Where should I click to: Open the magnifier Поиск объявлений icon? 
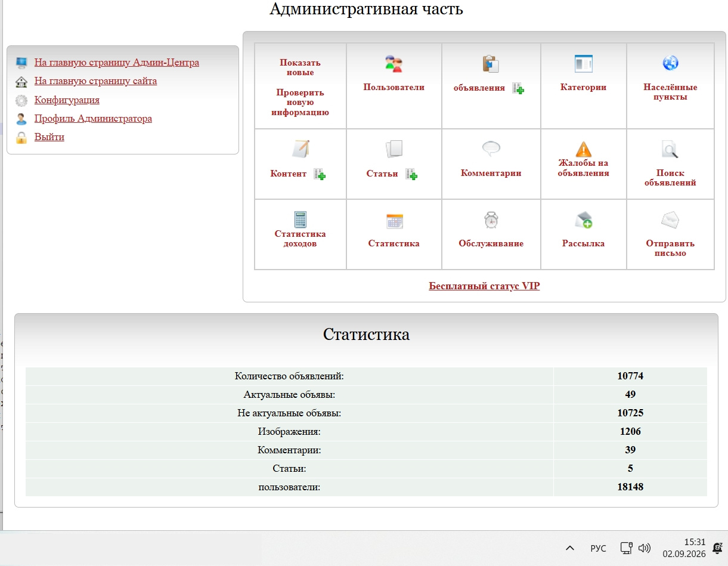670,149
